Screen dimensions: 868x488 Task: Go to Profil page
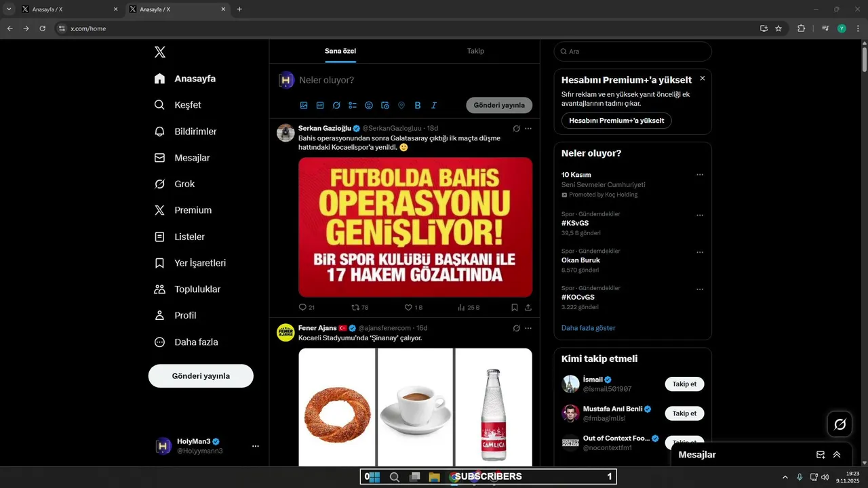[176, 315]
